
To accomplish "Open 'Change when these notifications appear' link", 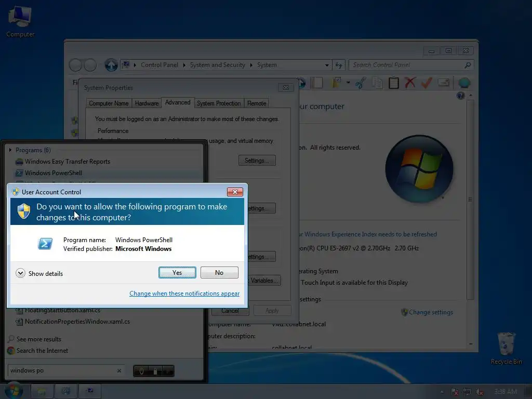I will point(184,294).
